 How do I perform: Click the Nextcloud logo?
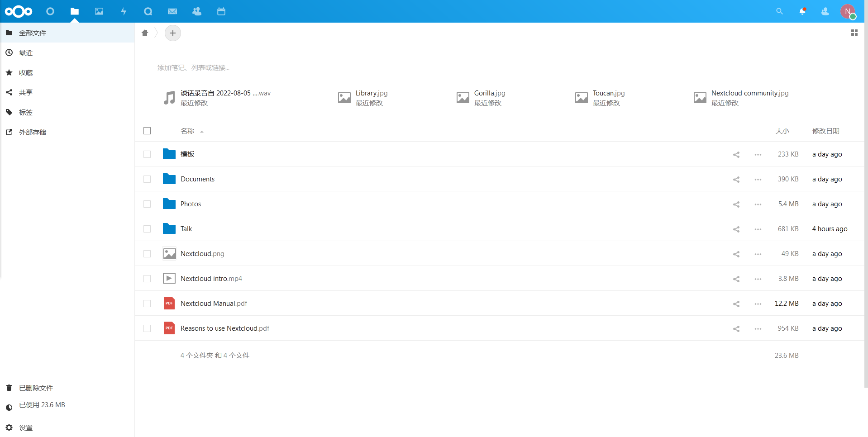(19, 11)
